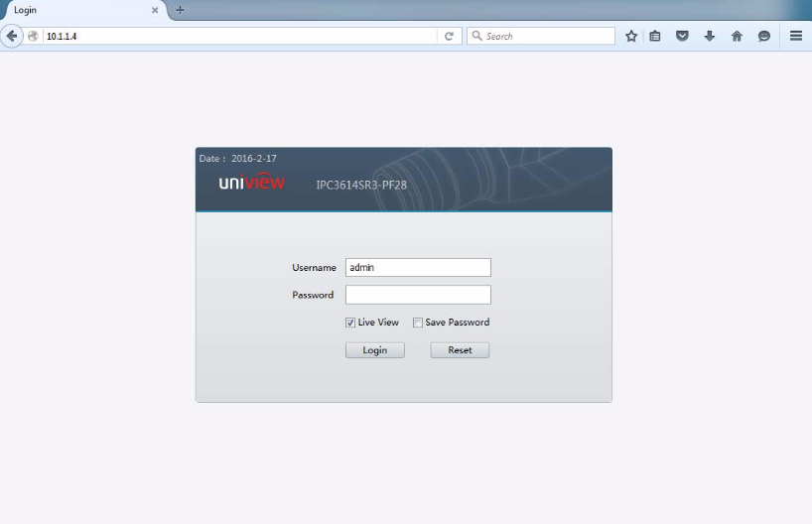Viewport: 812px width, 524px height.
Task: Open the hamburger browser menu
Action: tap(796, 36)
